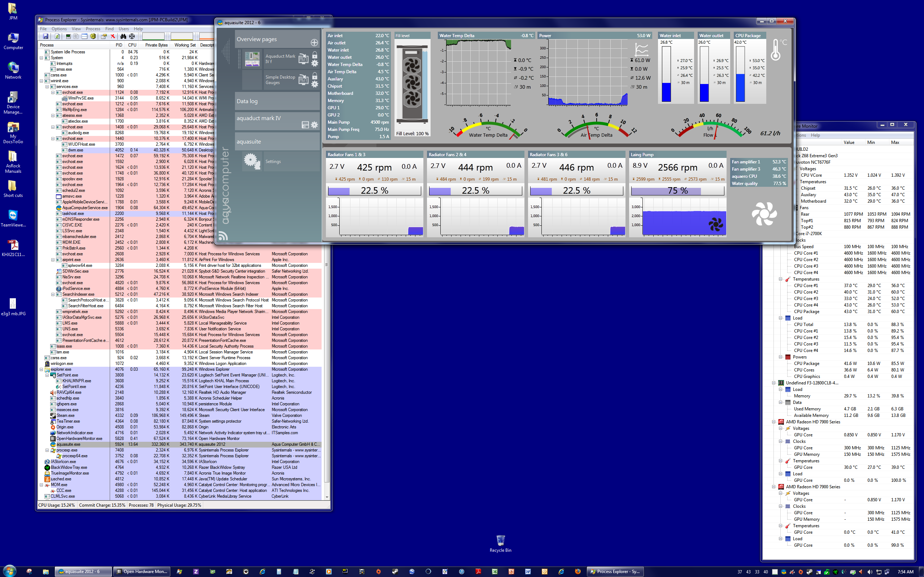Collapse the explorer.exe process tree
Image resolution: width=924 pixels, height=577 pixels.
coord(41,369)
